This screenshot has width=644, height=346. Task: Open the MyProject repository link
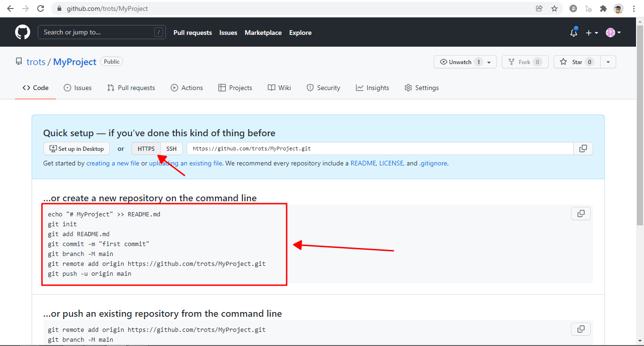pyautogui.click(x=75, y=62)
